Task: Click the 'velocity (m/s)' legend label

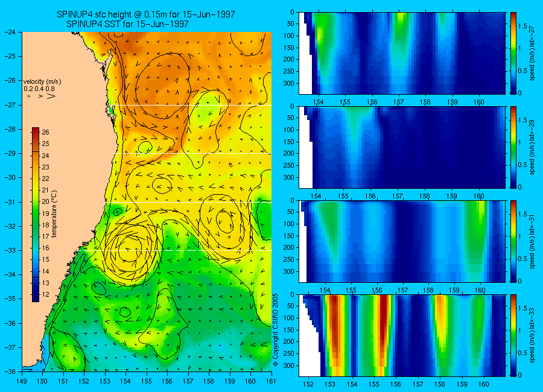Action: pyautogui.click(x=42, y=82)
